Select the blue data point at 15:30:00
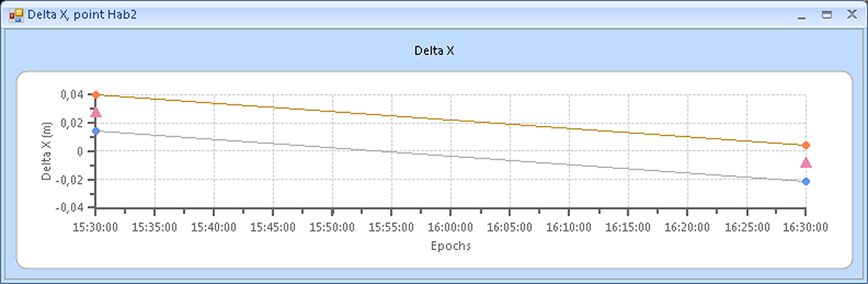Viewport: 868px width, 284px height. tap(95, 131)
